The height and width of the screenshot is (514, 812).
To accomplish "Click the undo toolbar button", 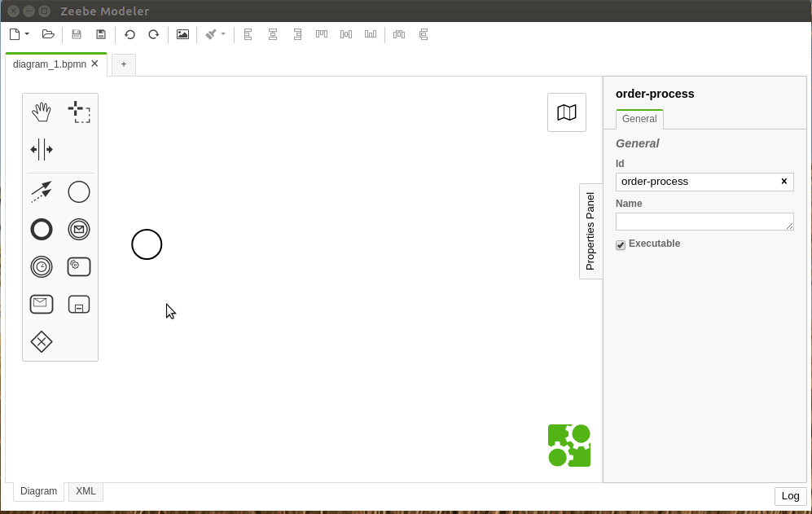I will pos(129,35).
